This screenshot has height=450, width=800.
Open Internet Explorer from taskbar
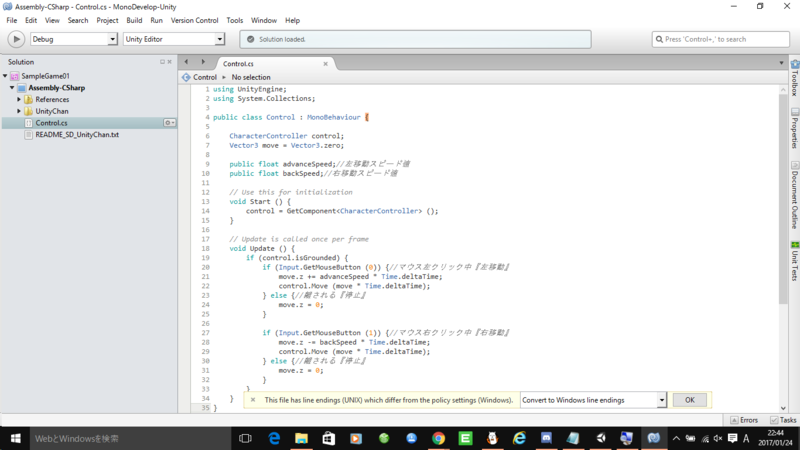519,438
